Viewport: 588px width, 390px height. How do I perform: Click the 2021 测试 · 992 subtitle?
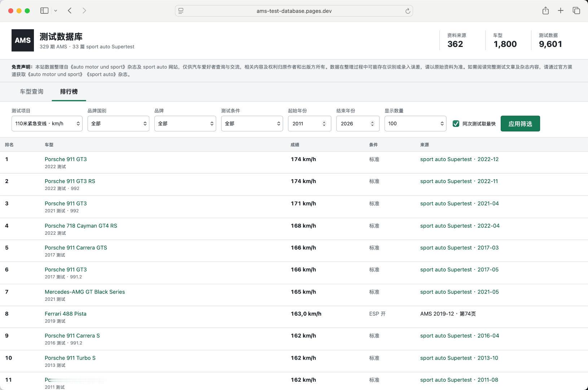click(62, 211)
